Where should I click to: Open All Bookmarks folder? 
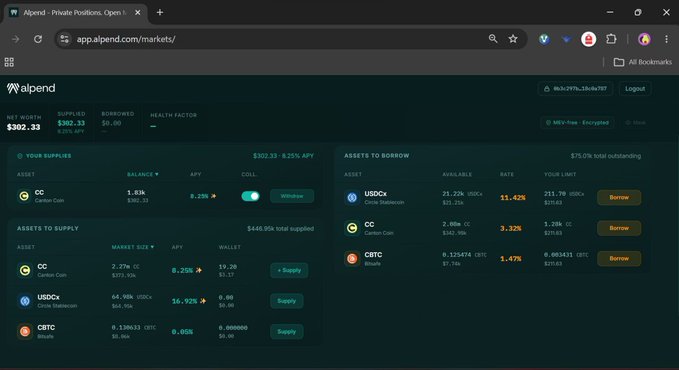[x=643, y=62]
